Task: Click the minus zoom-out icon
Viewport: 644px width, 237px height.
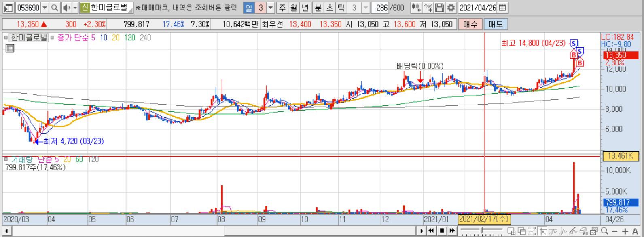Action: [614, 231]
